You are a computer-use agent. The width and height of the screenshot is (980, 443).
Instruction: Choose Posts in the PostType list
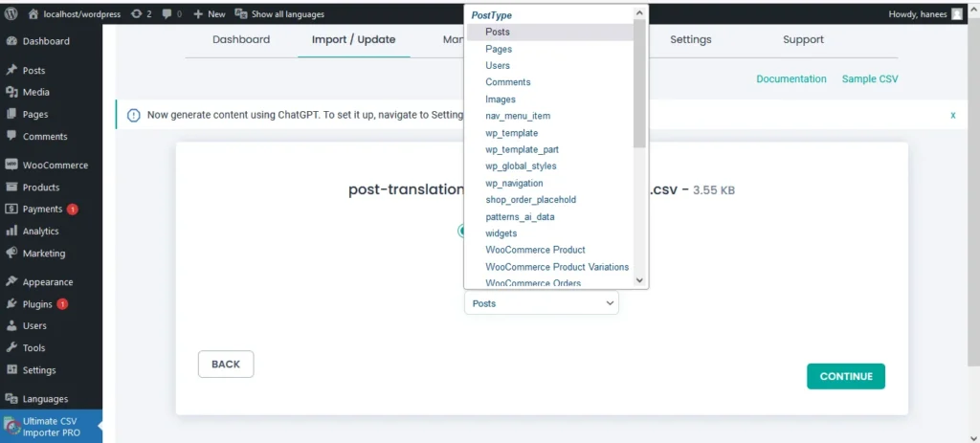pos(550,32)
